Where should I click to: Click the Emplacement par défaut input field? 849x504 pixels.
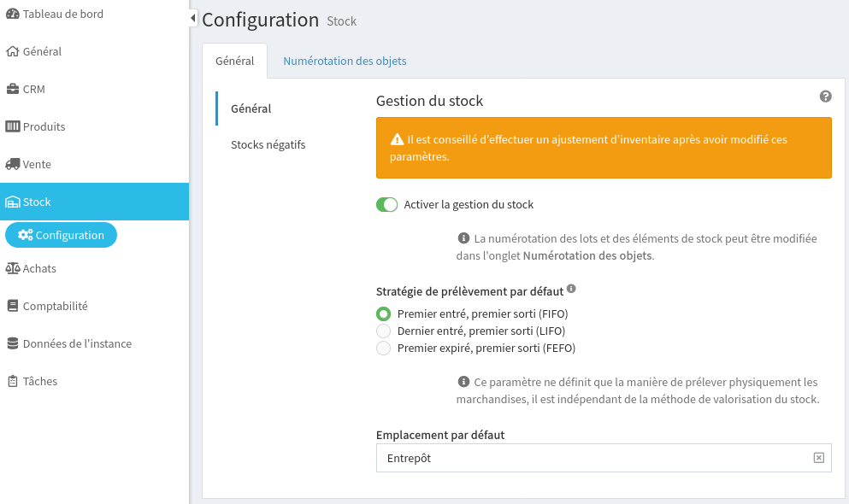590,458
